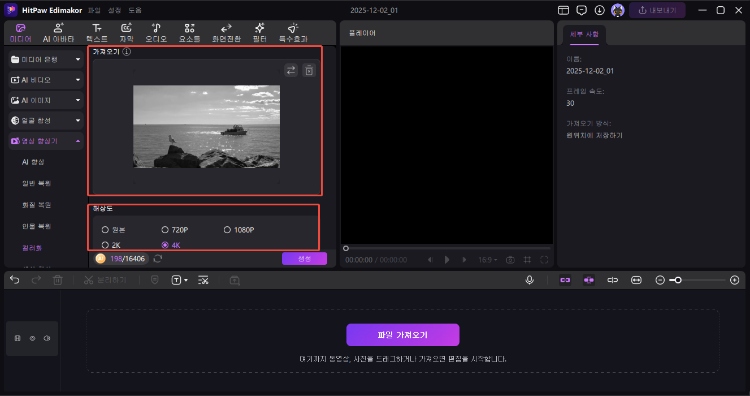The image size is (750, 396).
Task: Switch to the 자막 (Subtitles) tab
Action: pyautogui.click(x=126, y=33)
